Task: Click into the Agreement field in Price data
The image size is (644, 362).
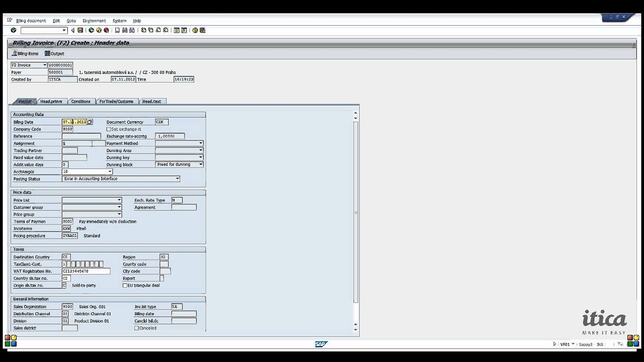Action: click(x=184, y=207)
